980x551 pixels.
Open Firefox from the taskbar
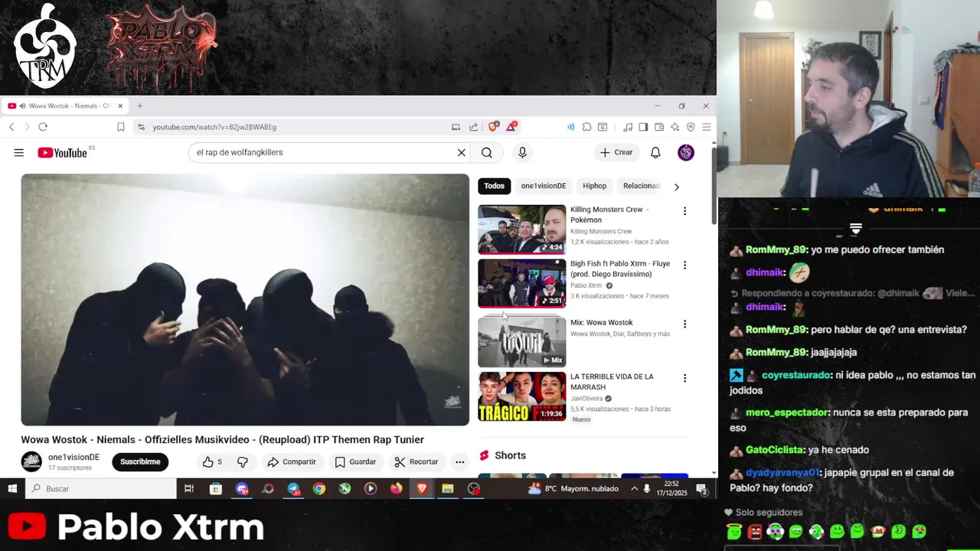coord(396,488)
